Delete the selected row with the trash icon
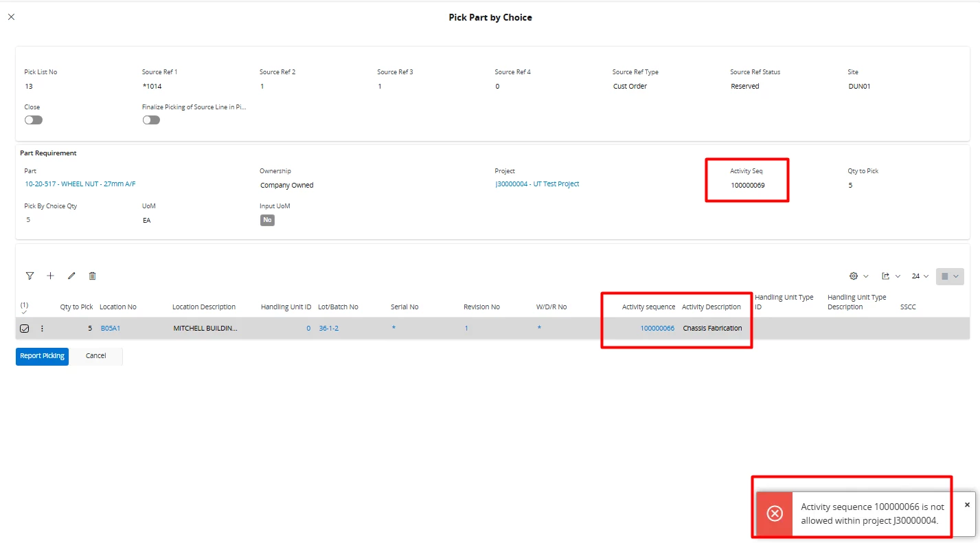Image resolution: width=980 pixels, height=543 pixels. point(92,276)
